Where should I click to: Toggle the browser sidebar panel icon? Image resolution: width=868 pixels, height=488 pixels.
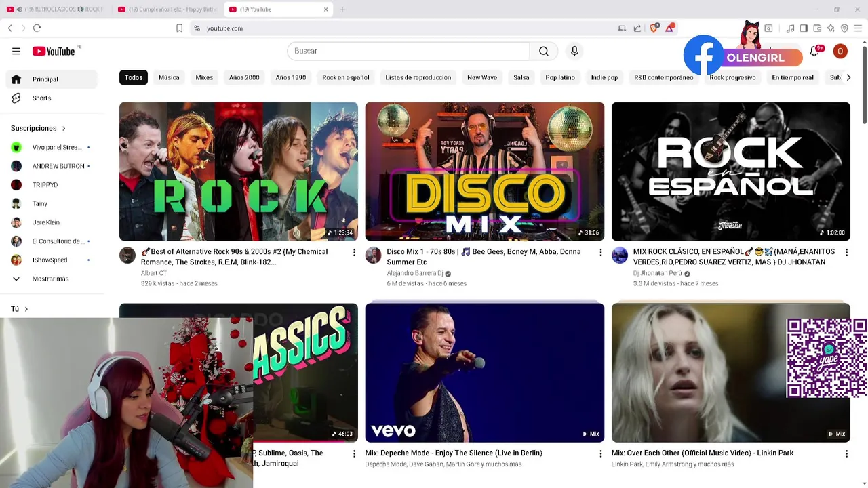804,28
